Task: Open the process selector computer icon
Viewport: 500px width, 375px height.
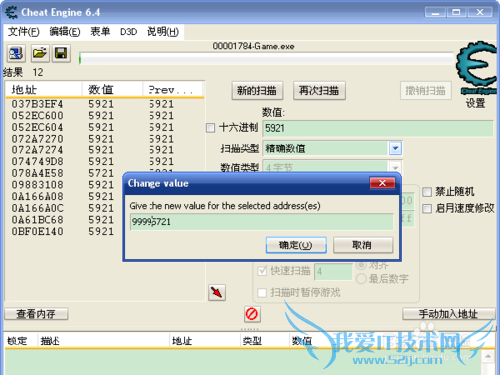Action: [x=16, y=53]
